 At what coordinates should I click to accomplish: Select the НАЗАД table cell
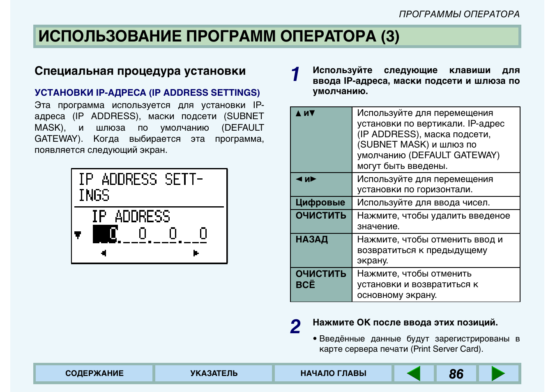pos(321,250)
